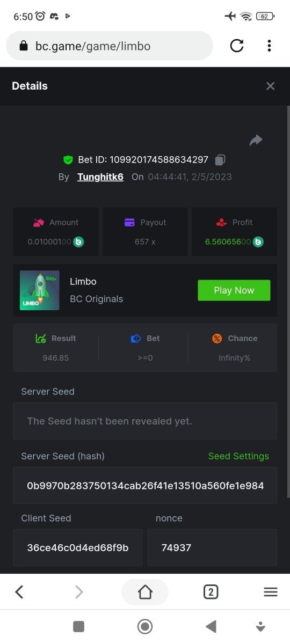The height and width of the screenshot is (644, 290).
Task: Click the green verified shield icon
Action: 68,159
